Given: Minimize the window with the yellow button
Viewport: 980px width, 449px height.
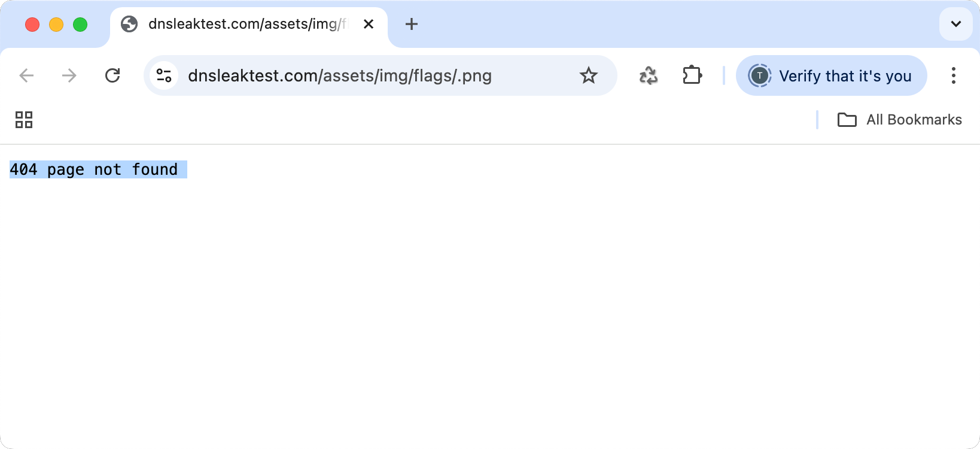Looking at the screenshot, I should click(56, 25).
